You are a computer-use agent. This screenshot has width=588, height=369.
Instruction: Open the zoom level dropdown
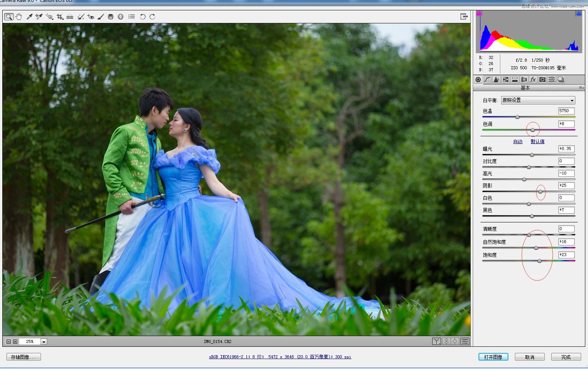click(44, 341)
